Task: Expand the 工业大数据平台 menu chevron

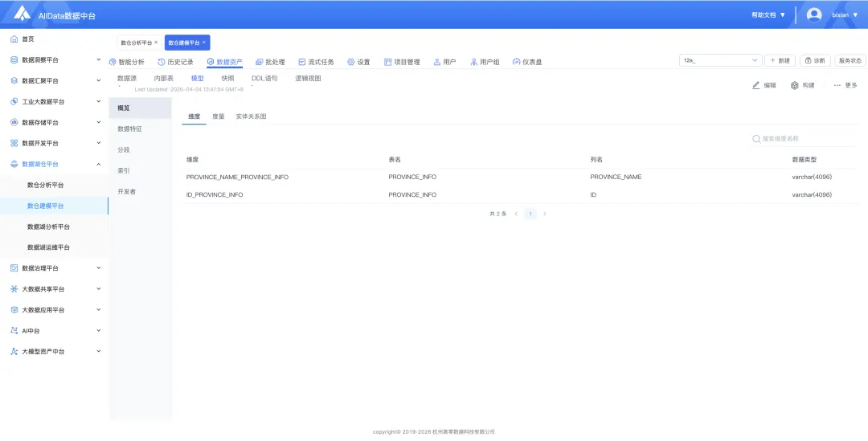Action: [x=99, y=102]
